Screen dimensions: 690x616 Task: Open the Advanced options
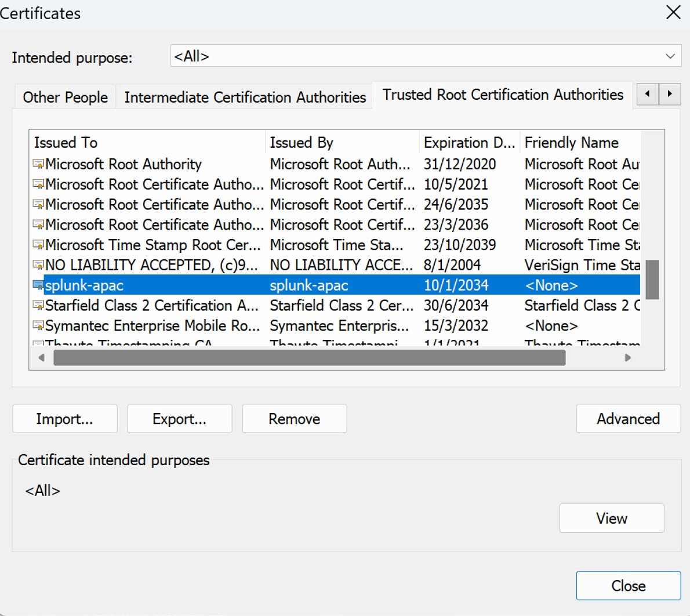coord(629,419)
